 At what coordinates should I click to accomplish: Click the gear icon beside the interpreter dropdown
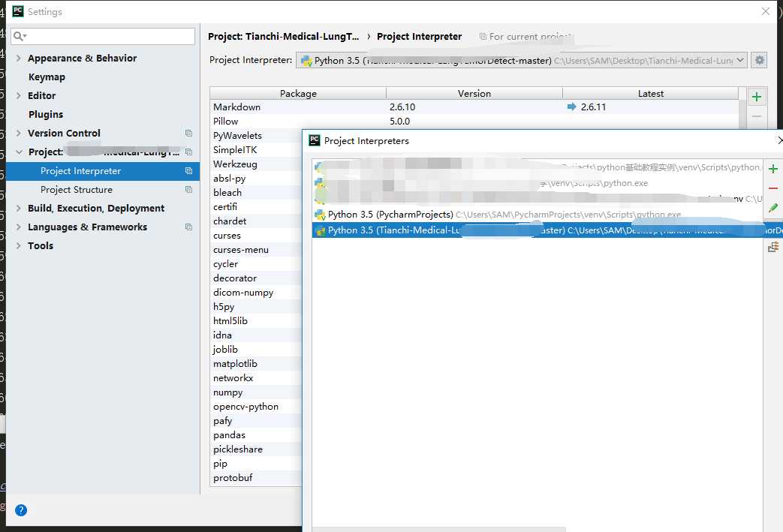pyautogui.click(x=759, y=60)
